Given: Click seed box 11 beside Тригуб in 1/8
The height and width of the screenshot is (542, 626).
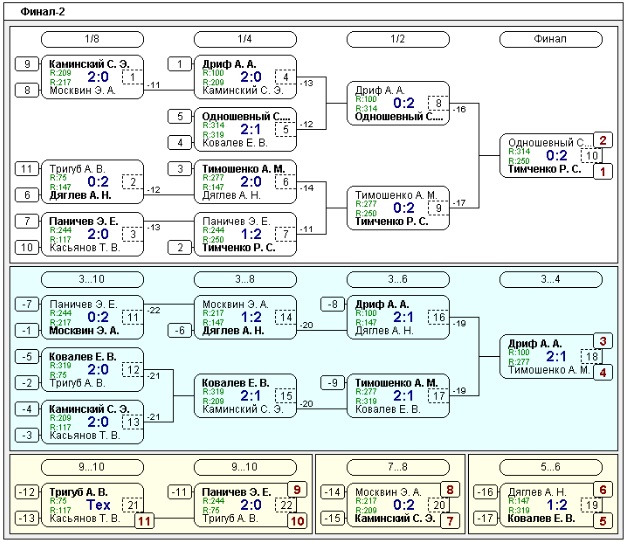Looking at the screenshot, I should pyautogui.click(x=27, y=169).
